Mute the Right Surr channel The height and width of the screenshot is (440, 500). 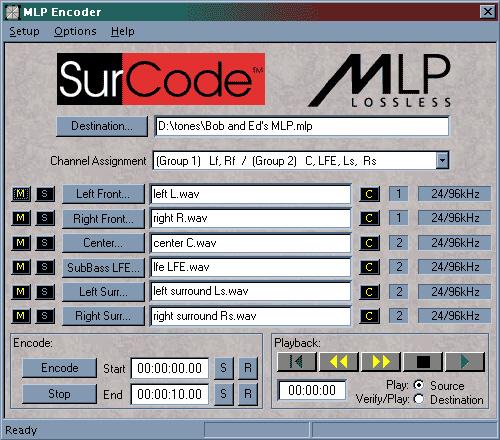coord(21,316)
